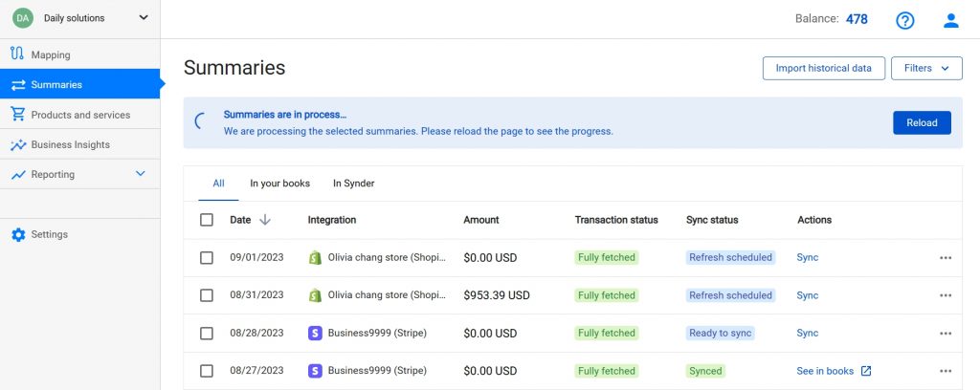The width and height of the screenshot is (980, 390).
Task: Open the Reporting menu item
Action: [80, 175]
